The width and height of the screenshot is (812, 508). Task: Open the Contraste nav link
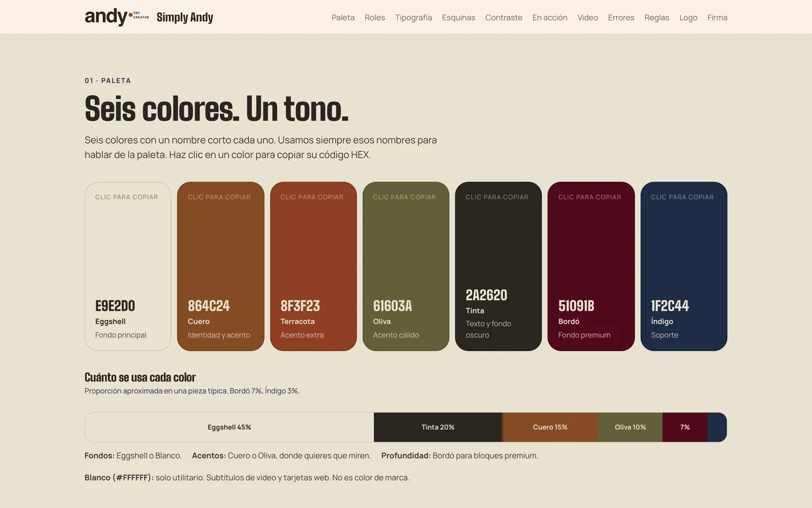pos(504,18)
